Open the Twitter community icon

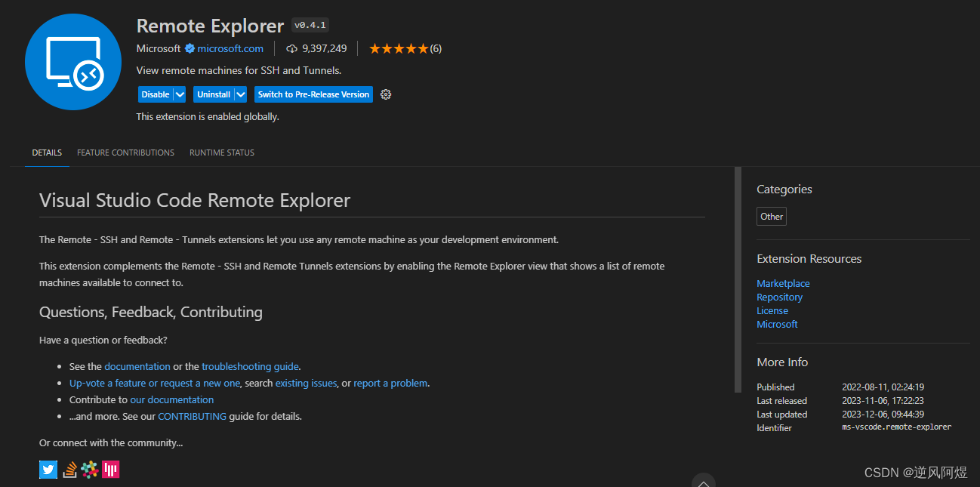pyautogui.click(x=48, y=470)
